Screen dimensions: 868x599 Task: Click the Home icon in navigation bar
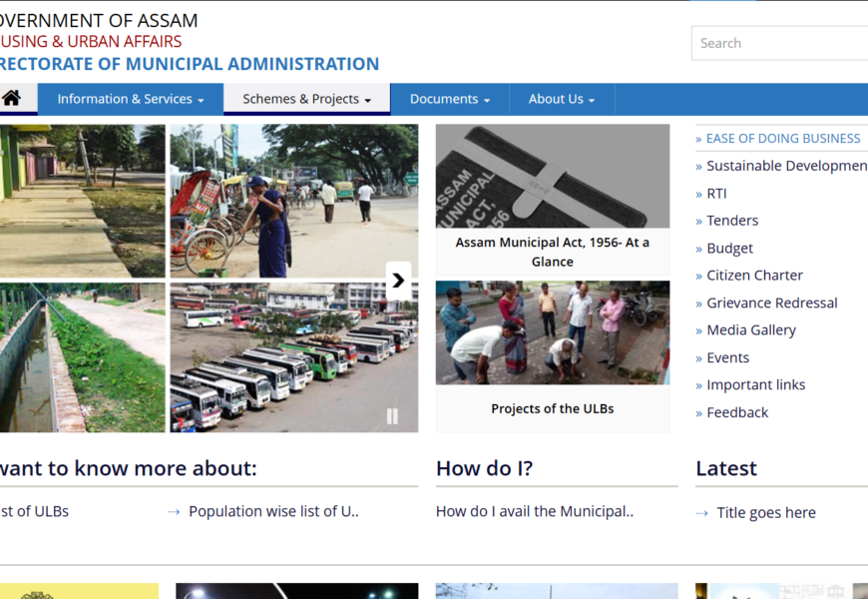(12, 99)
